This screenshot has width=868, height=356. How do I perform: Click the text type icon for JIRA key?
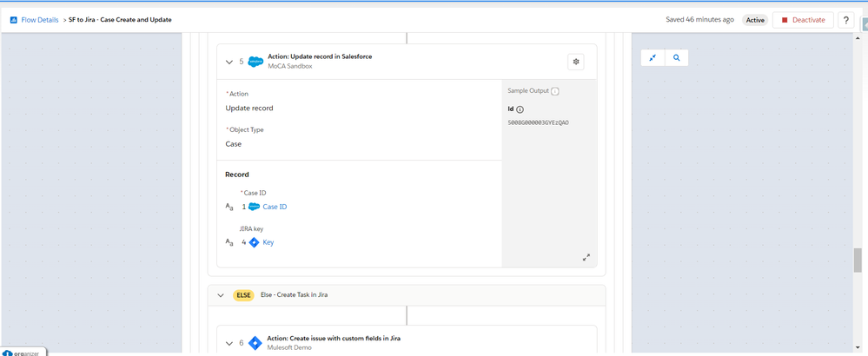tap(229, 242)
